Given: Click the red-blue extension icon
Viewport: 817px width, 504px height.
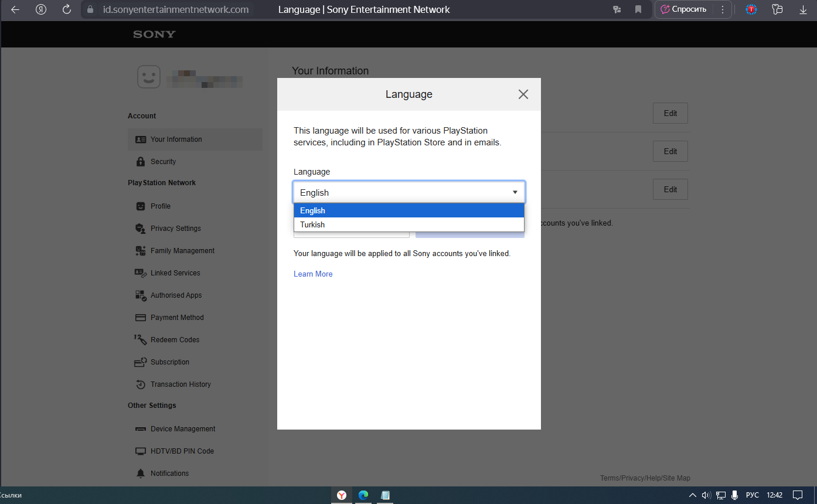Looking at the screenshot, I should [x=751, y=9].
